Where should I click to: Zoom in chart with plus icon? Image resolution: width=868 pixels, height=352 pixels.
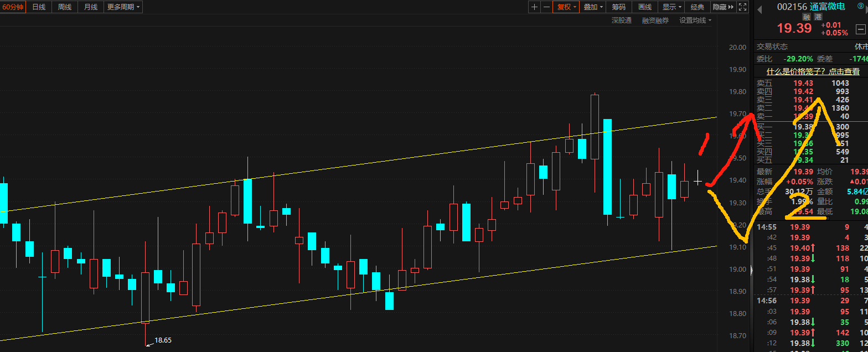click(x=534, y=7)
